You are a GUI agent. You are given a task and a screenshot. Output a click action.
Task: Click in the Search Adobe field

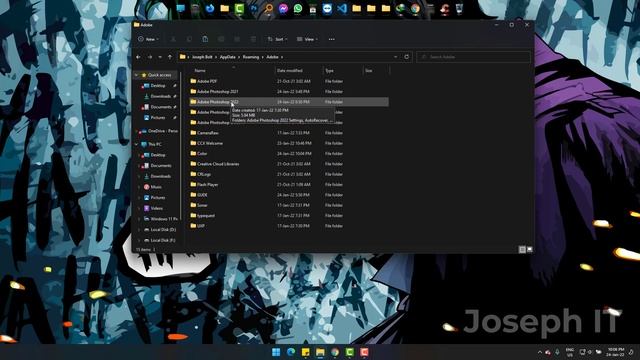coord(473,57)
